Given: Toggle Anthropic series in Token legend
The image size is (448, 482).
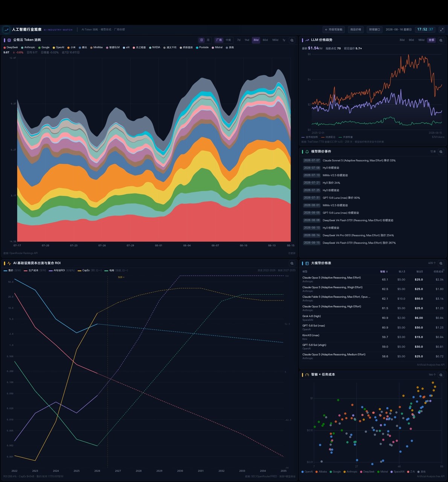Looking at the screenshot, I should click(x=28, y=47).
